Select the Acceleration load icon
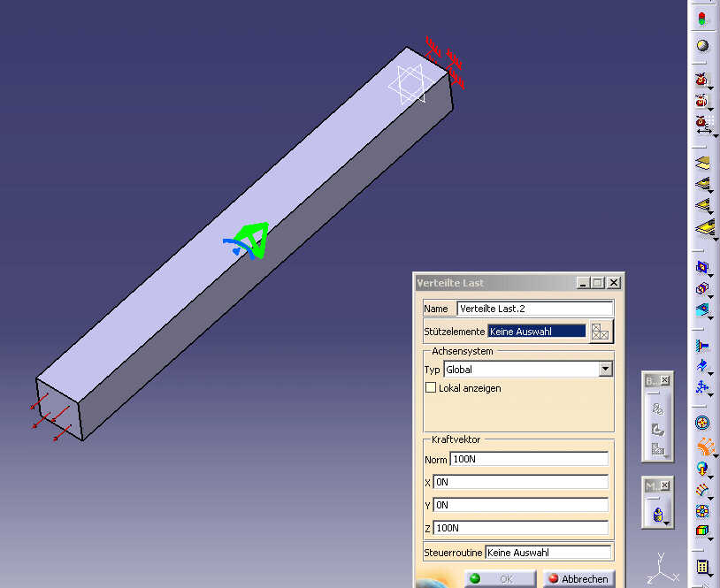Viewport: 720px width, 588px height. 701,469
